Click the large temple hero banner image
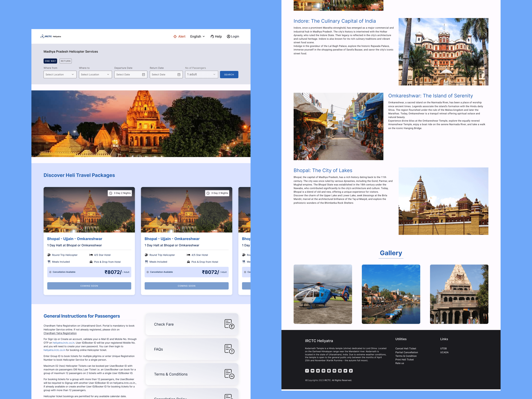The height and width of the screenshot is (399, 532). point(141,124)
